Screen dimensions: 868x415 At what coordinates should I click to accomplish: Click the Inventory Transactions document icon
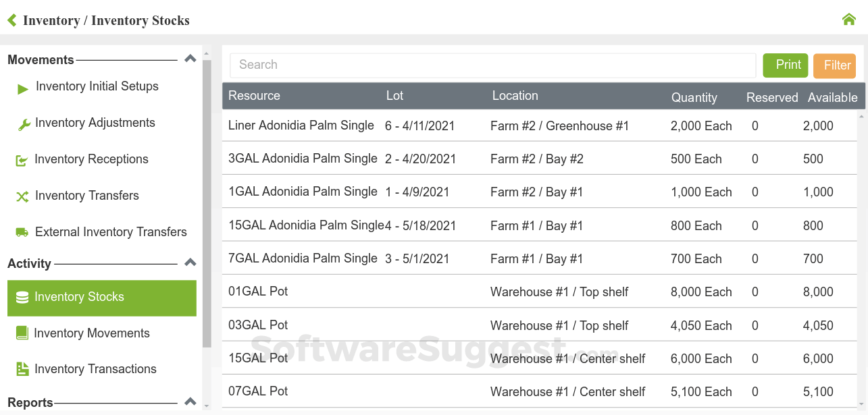[x=22, y=369]
